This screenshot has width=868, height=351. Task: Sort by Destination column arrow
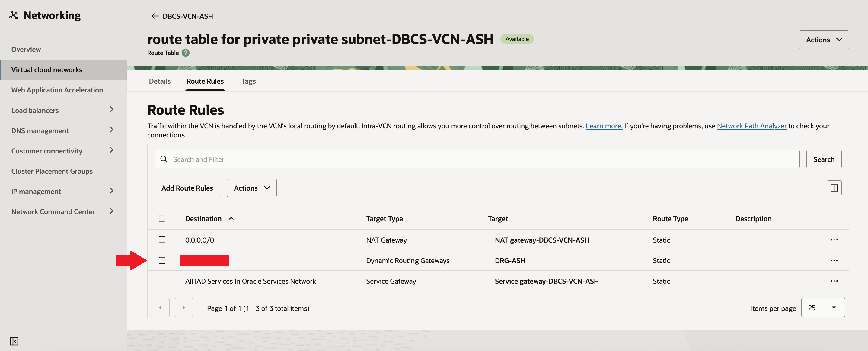tap(231, 218)
